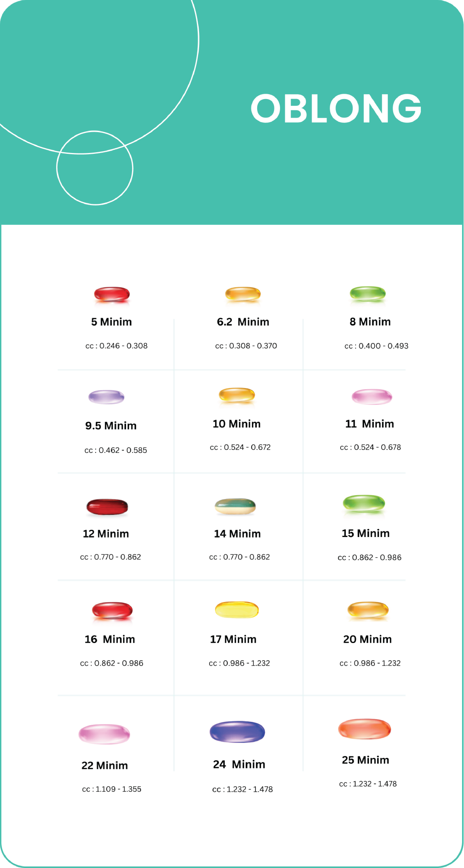Select the coral 25 Minim capsule

point(364,729)
